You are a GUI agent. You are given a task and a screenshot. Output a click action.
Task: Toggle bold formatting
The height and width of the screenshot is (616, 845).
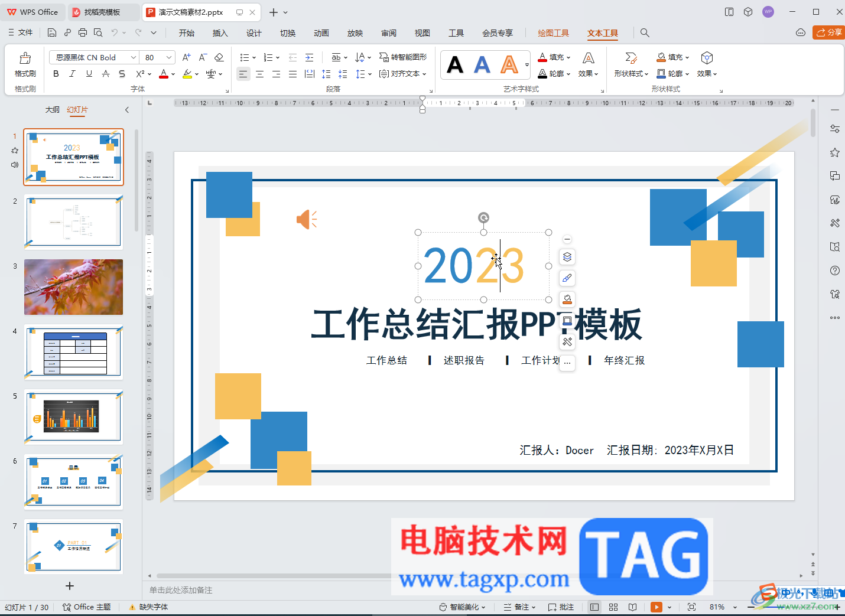pyautogui.click(x=56, y=74)
